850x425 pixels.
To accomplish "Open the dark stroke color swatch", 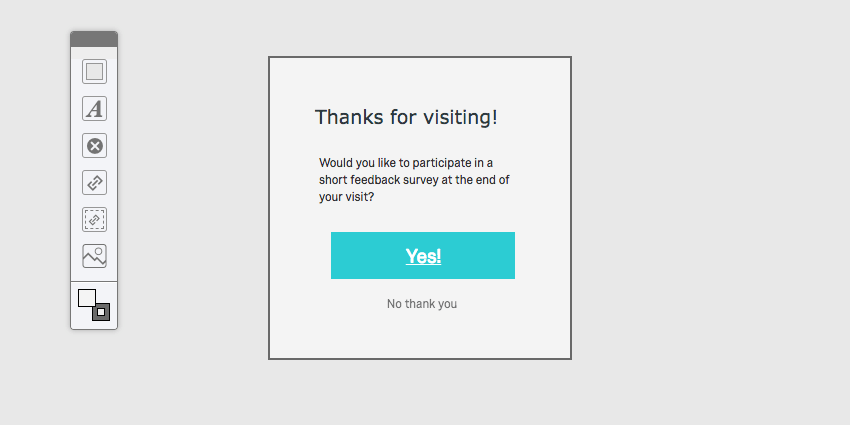I will (x=101, y=312).
